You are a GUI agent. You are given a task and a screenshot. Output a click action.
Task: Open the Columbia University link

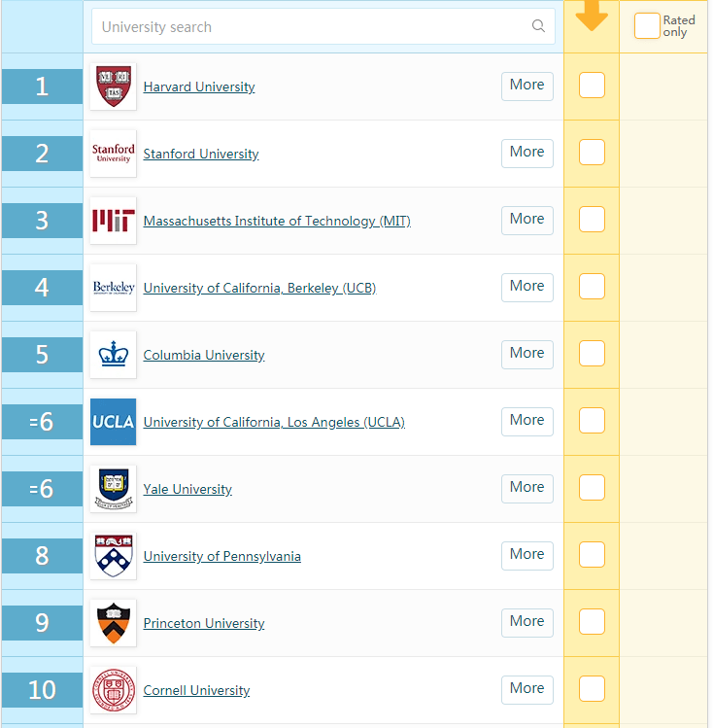(x=204, y=355)
